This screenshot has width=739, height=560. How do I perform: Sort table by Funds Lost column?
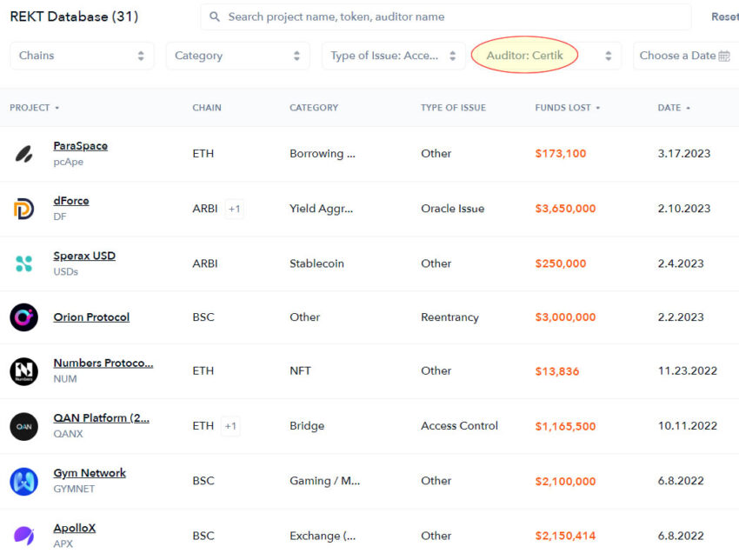pos(567,108)
